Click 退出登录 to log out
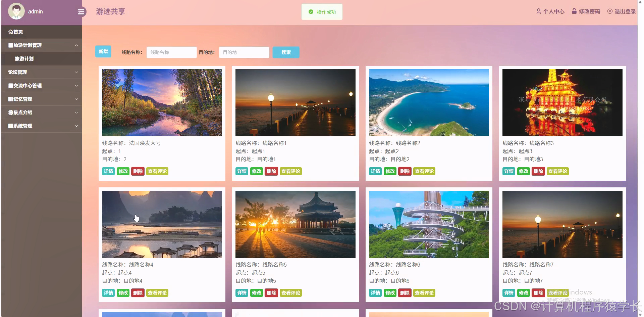 622,11
